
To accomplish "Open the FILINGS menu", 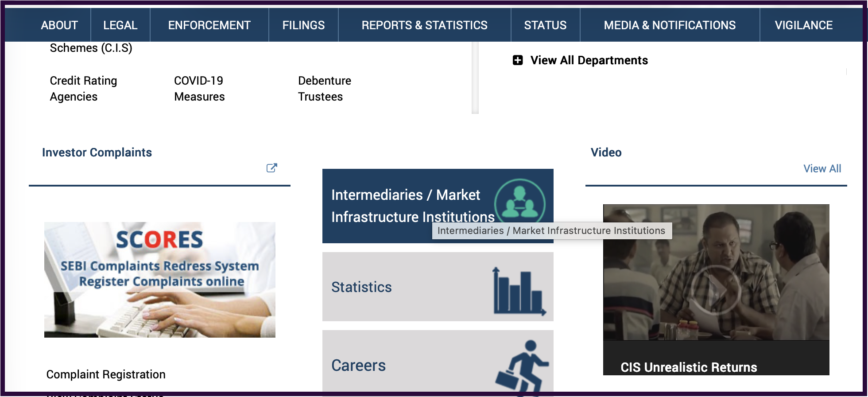I will [x=304, y=25].
